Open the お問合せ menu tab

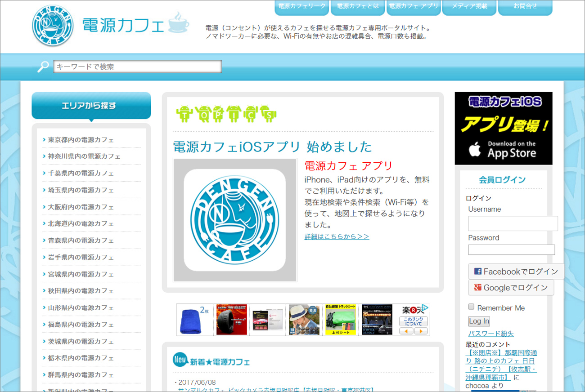525,7
